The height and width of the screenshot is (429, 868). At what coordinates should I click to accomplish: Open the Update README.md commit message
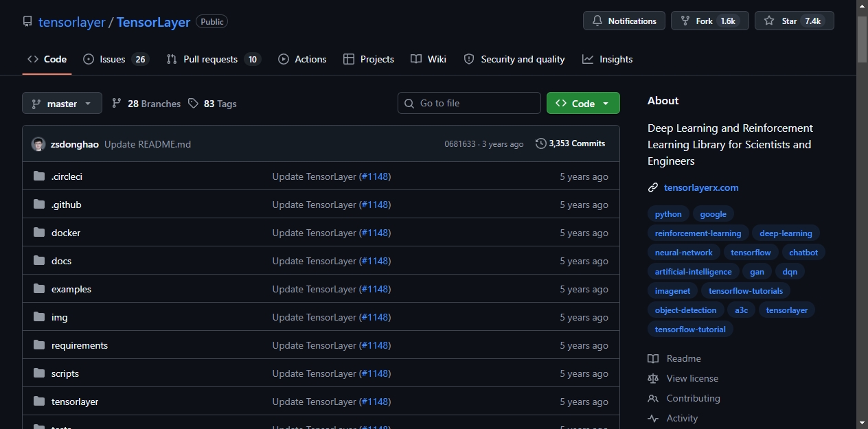pos(148,144)
